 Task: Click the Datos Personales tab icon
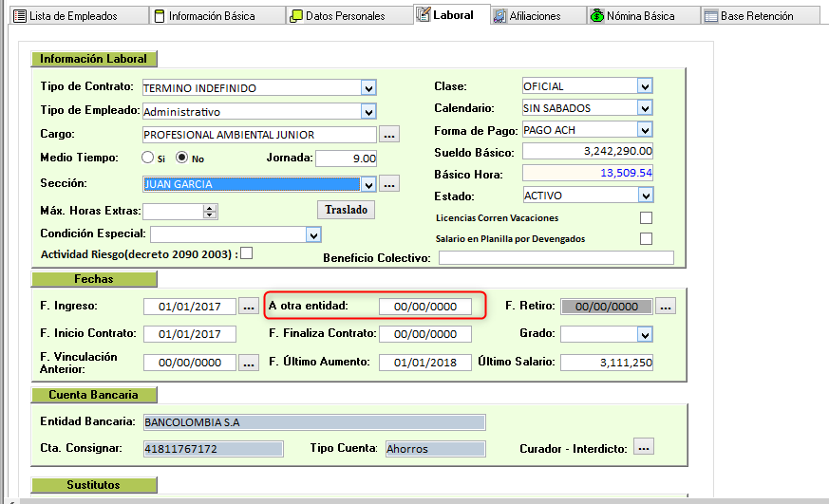pyautogui.click(x=297, y=16)
